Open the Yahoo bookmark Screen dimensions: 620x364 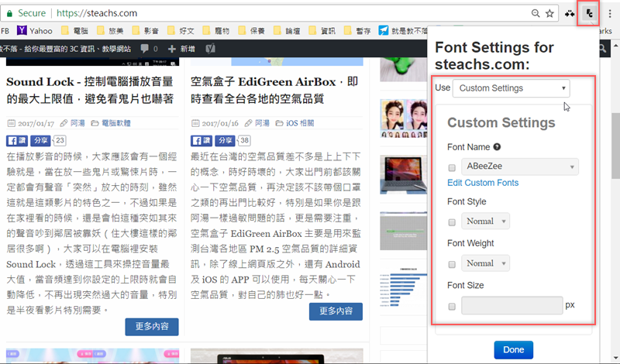pos(34,30)
